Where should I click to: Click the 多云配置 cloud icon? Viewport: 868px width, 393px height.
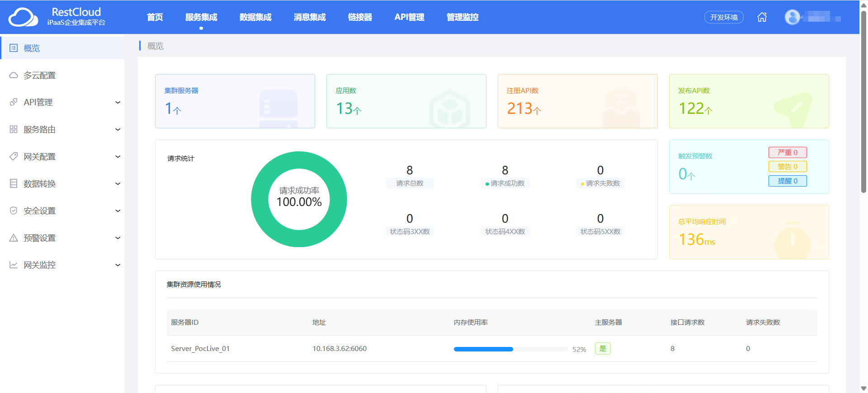click(14, 75)
